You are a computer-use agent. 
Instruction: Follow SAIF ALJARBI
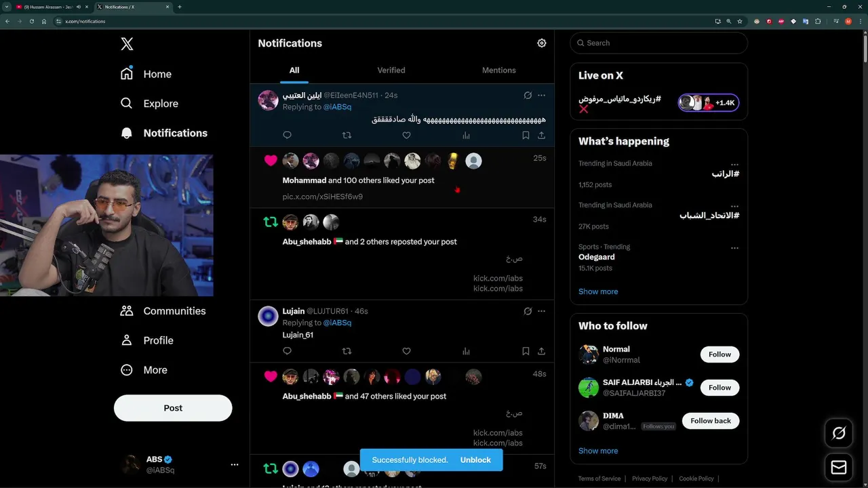719,388
